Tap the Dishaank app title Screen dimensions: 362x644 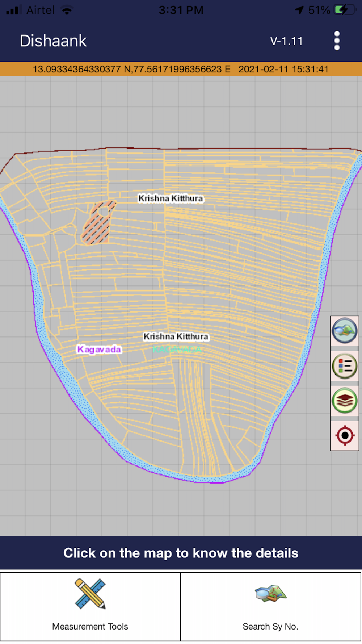(x=53, y=41)
